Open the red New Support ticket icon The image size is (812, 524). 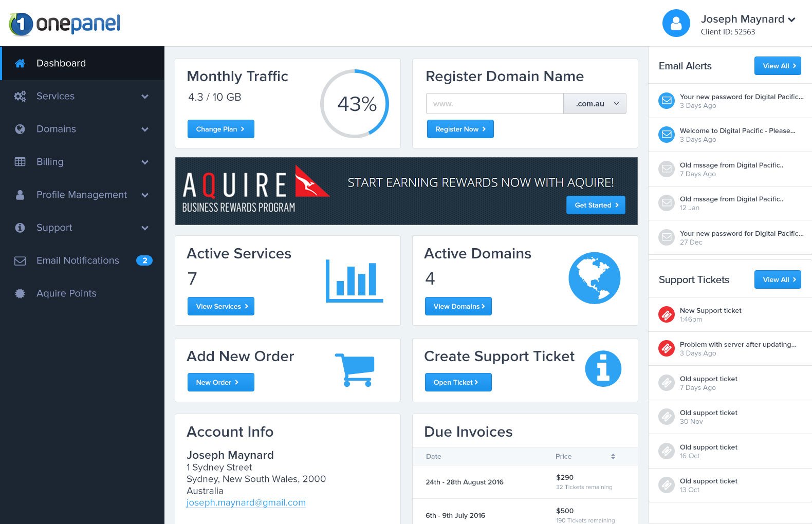tap(666, 314)
